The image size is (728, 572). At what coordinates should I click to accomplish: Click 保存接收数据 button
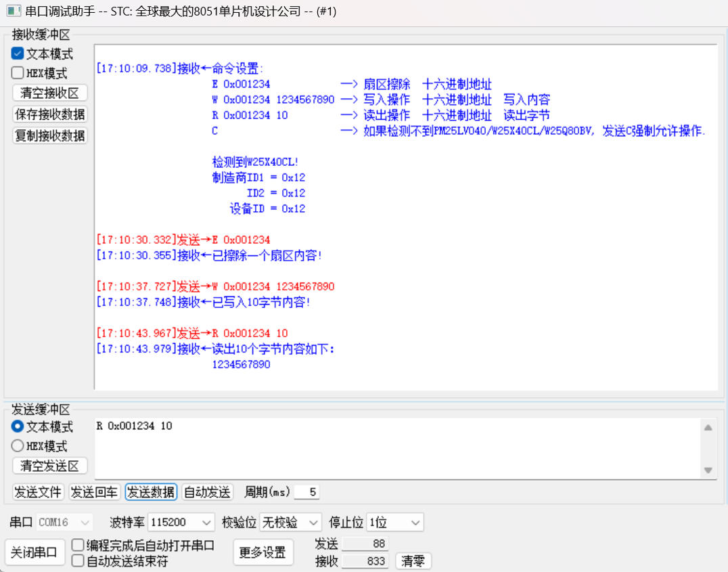pos(50,114)
